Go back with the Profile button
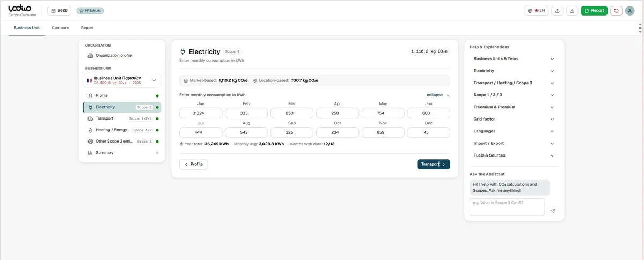Image resolution: width=644 pixels, height=260 pixels. click(193, 164)
